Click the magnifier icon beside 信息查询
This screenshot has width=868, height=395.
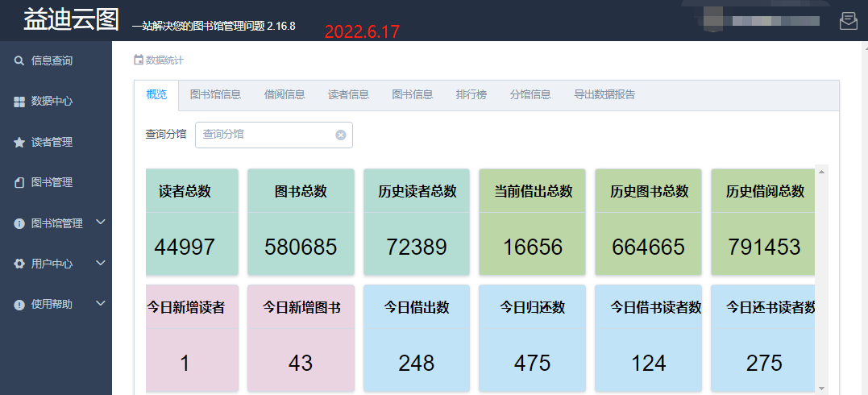point(19,60)
